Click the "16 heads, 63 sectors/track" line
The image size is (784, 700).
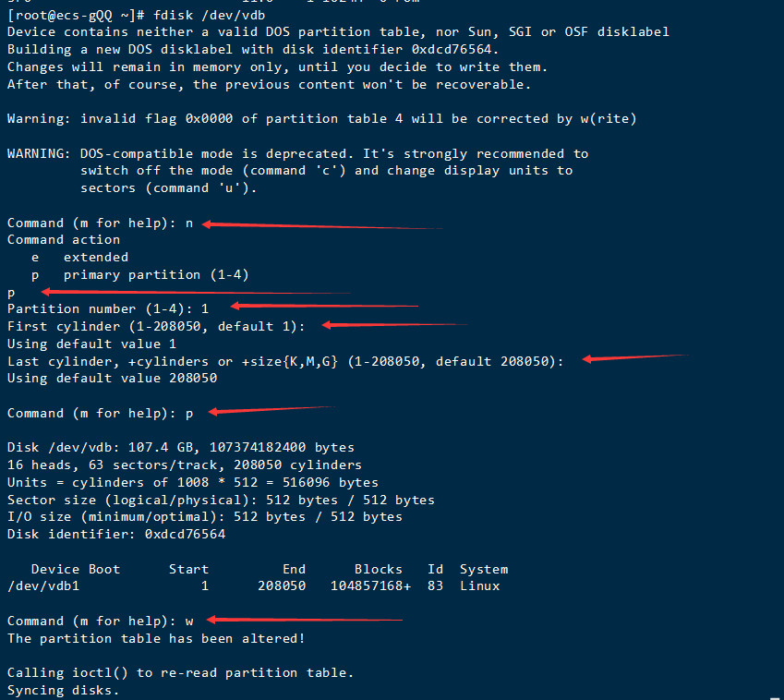[184, 465]
